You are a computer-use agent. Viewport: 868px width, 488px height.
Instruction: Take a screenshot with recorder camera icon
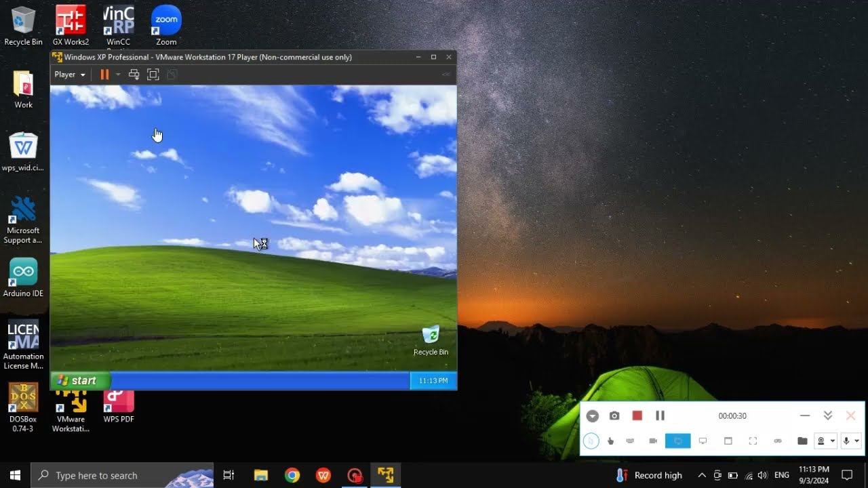click(614, 415)
